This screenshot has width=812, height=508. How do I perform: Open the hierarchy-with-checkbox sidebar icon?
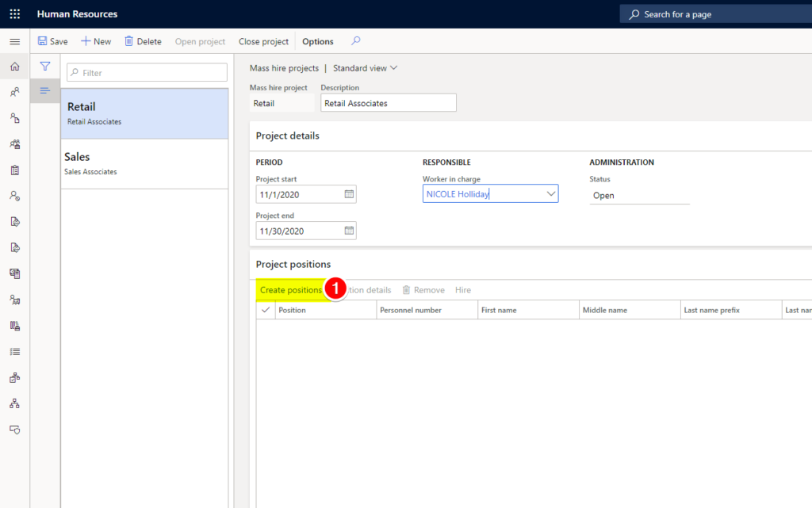(x=15, y=378)
